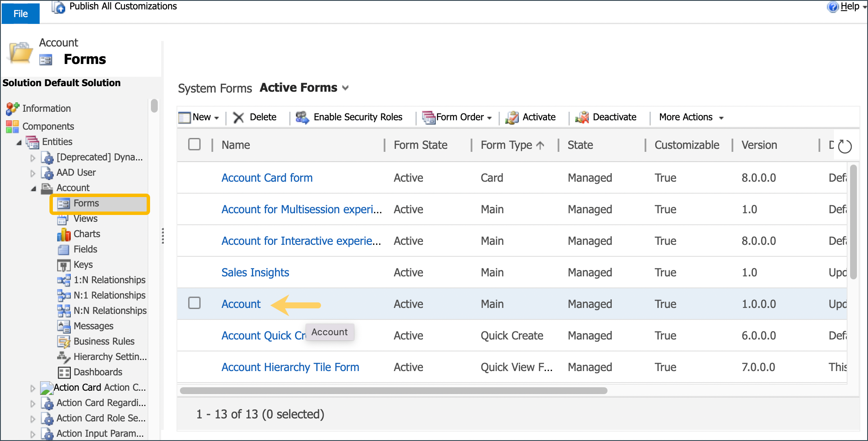
Task: Click the Information icon in sidebar
Action: 12,109
